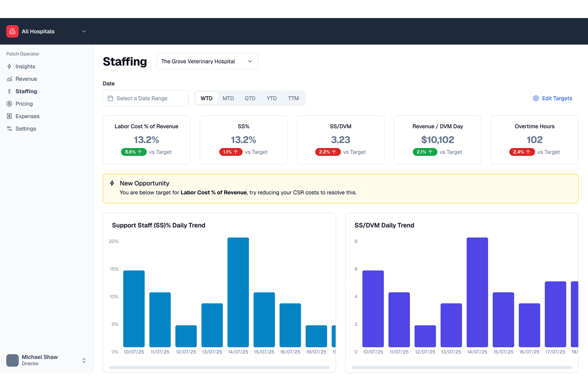
Task: Open Settings from the sidebar icon
Action: click(x=9, y=128)
